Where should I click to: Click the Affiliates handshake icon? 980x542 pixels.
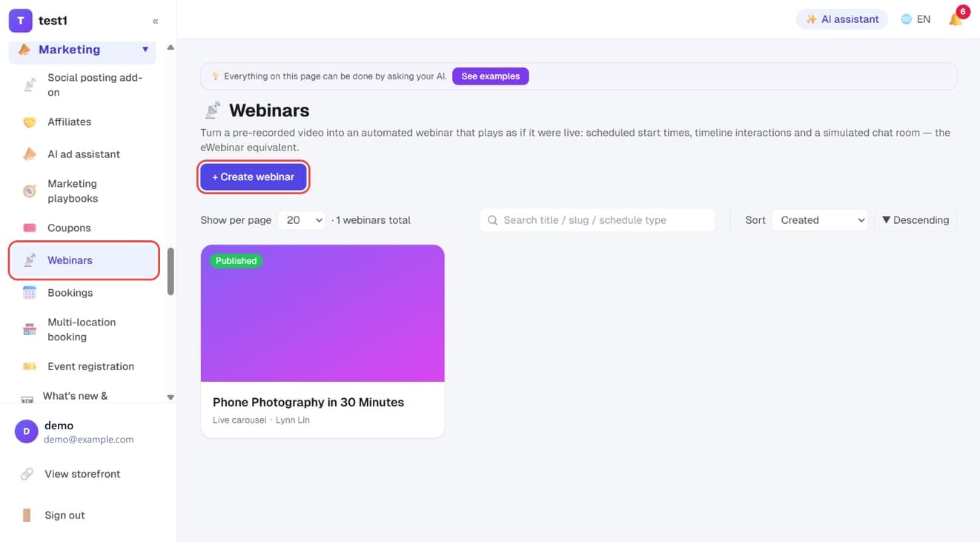point(30,122)
